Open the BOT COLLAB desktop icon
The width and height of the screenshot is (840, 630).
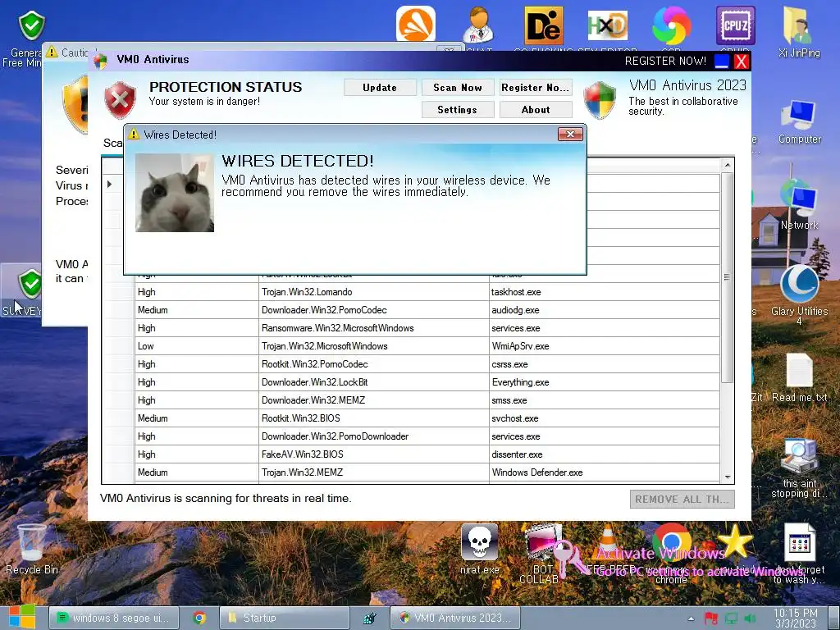click(542, 554)
